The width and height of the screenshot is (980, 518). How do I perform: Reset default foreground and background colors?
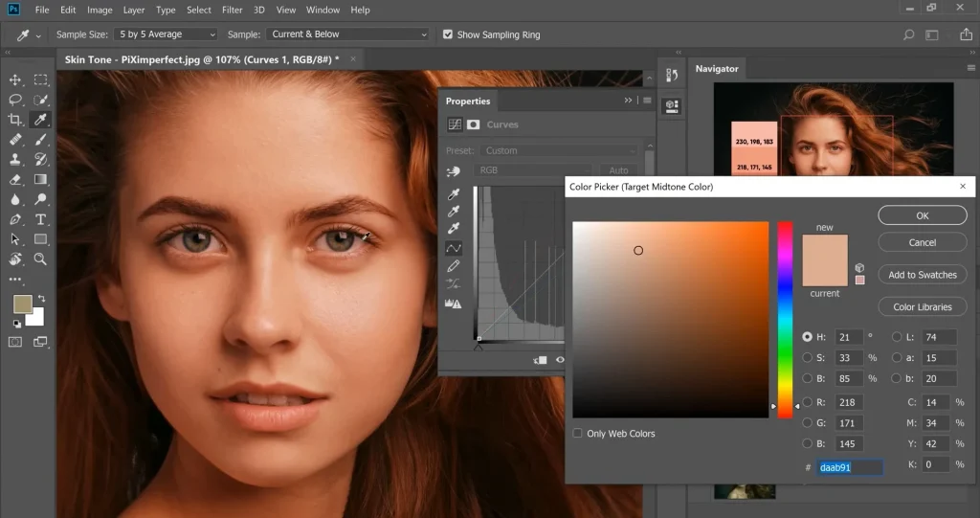tap(17, 324)
